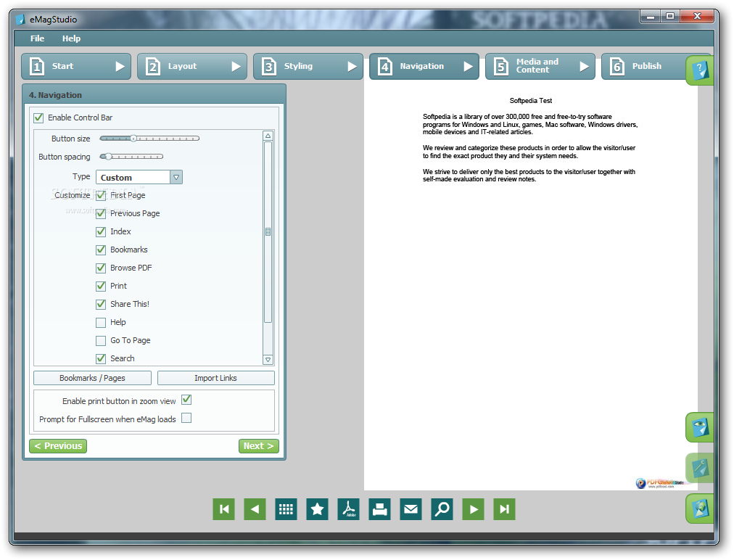This screenshot has height=560, width=734.
Task: Open the Type dropdown arrow
Action: pyautogui.click(x=176, y=178)
